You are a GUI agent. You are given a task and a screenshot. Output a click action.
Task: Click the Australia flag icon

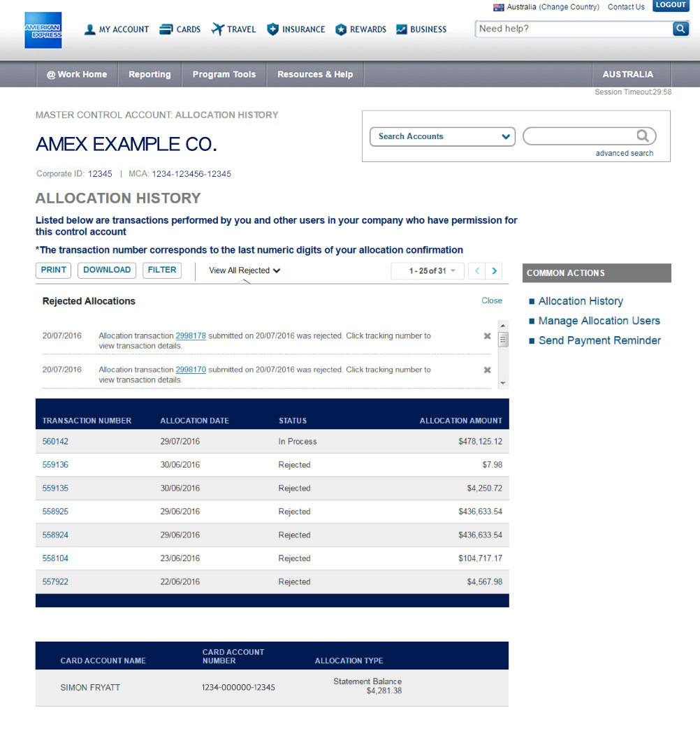pyautogui.click(x=499, y=6)
